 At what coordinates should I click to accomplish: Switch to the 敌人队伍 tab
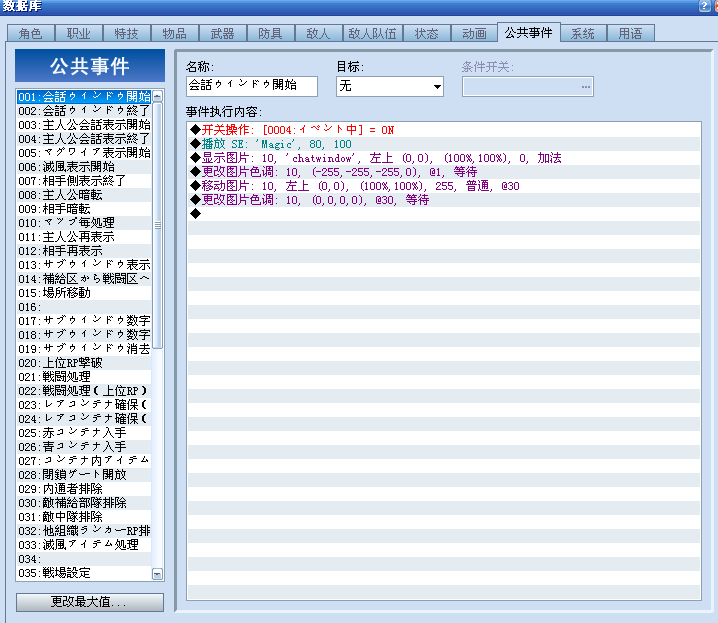(373, 33)
